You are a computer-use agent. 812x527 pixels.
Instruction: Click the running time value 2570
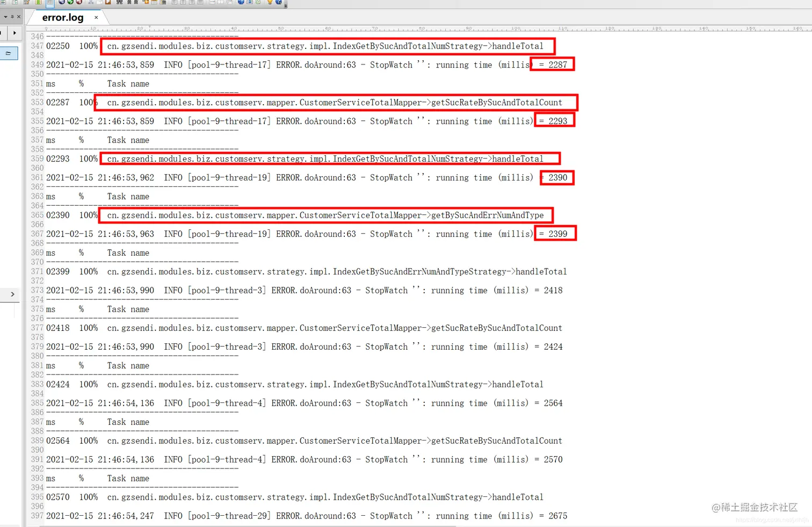(x=553, y=460)
